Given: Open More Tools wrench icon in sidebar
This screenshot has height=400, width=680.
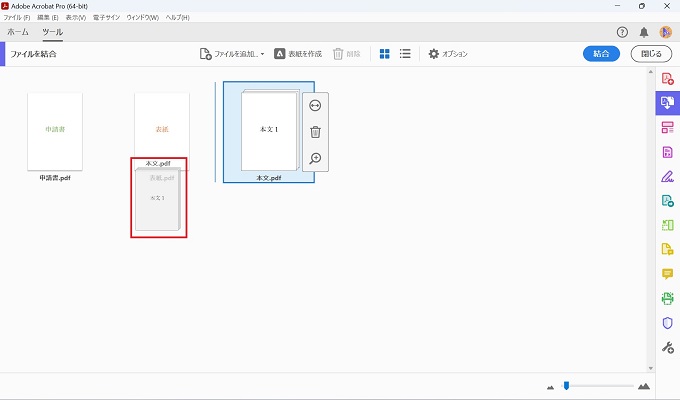Looking at the screenshot, I should (x=667, y=348).
